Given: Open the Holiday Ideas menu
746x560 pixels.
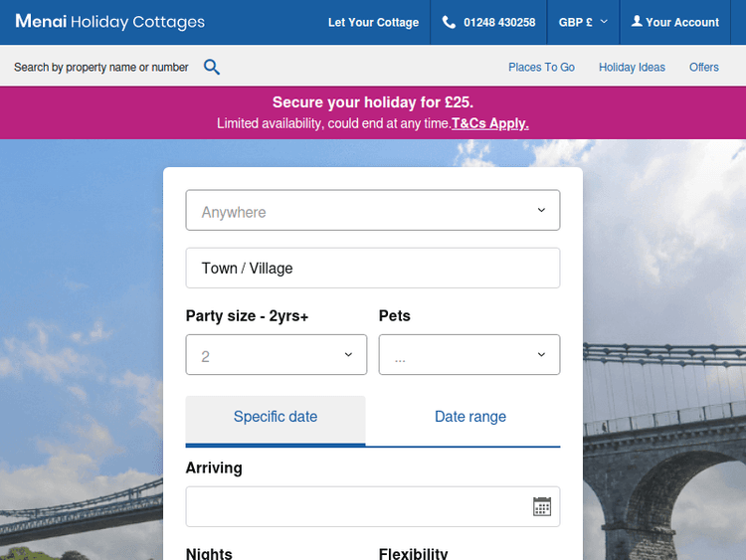Looking at the screenshot, I should pyautogui.click(x=632, y=68).
